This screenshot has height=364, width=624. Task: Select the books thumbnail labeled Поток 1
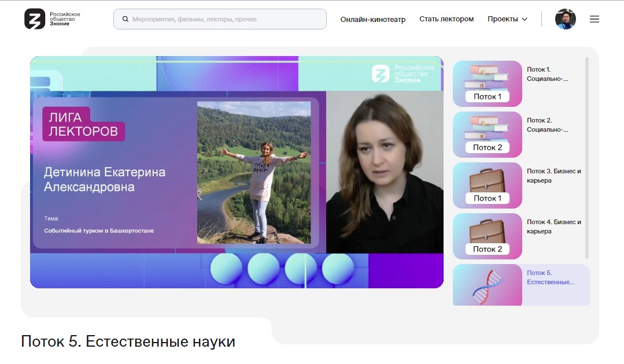pos(487,84)
